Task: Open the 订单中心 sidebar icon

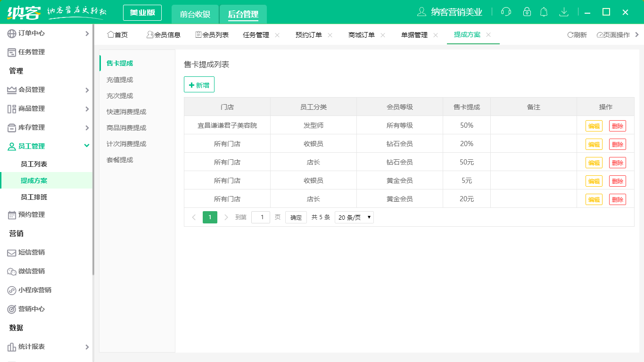Action: click(10, 33)
